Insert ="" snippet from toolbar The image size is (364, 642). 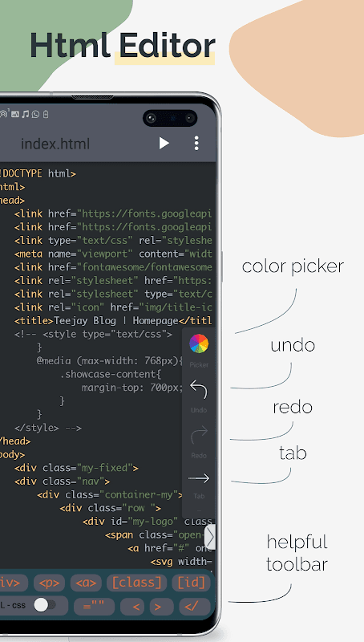point(94,607)
